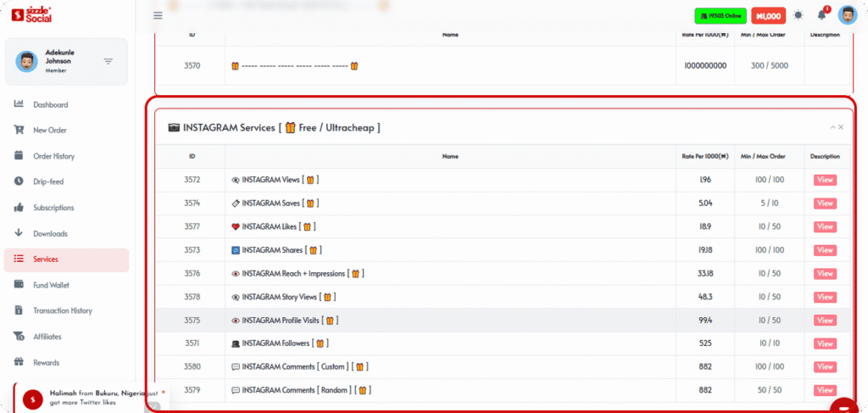Collapse the INSTAGRAM Services panel
The width and height of the screenshot is (868, 413).
[832, 127]
